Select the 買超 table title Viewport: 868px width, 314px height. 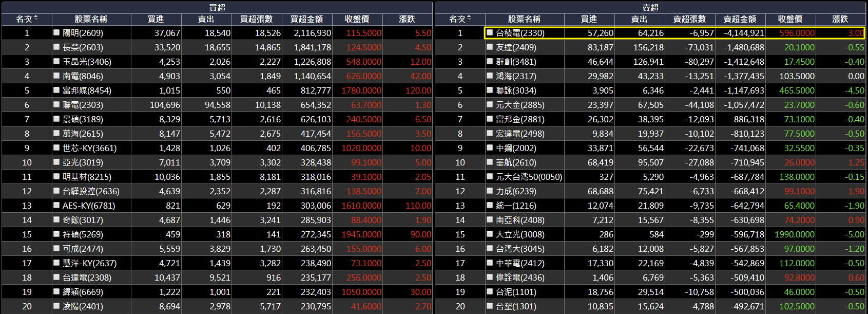(x=217, y=7)
